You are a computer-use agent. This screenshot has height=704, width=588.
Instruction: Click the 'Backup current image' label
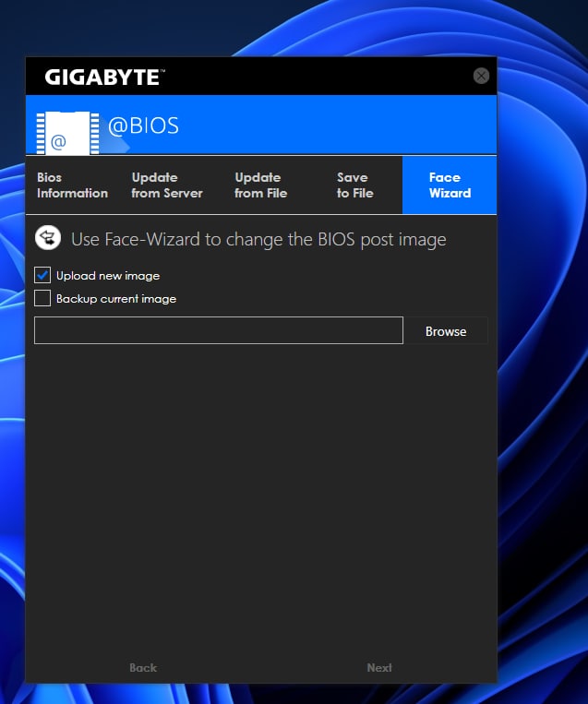pyautogui.click(x=116, y=299)
